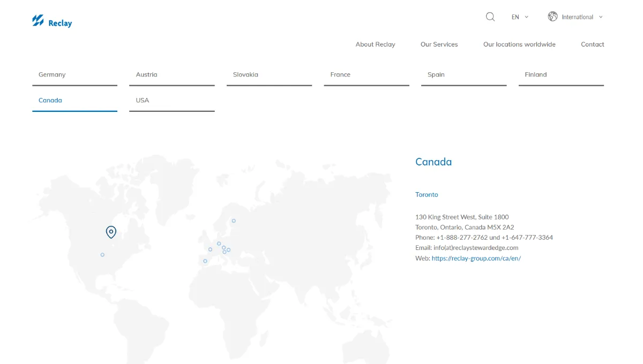Click the USA map marker dot
The width and height of the screenshot is (643, 364).
tap(102, 255)
